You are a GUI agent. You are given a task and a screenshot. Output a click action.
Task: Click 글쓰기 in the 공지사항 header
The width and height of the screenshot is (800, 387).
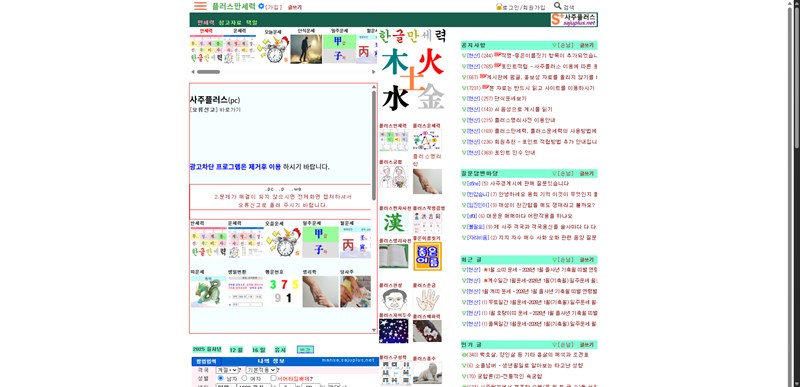[588, 45]
